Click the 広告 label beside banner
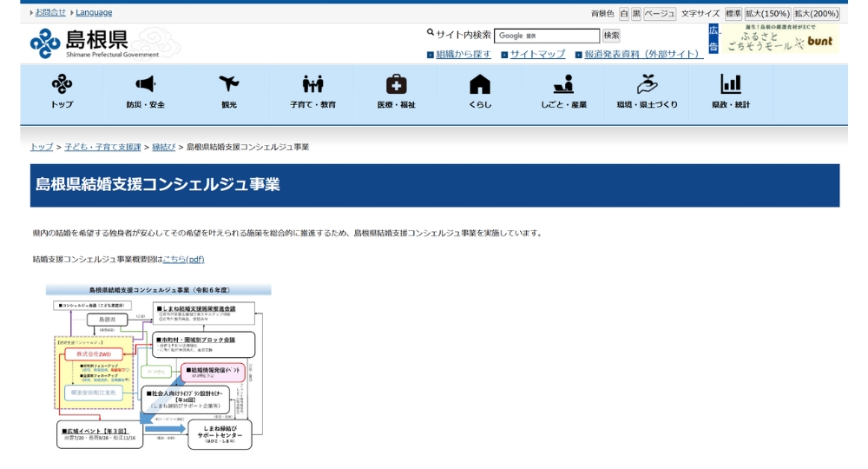Screen dimensions: 868x469 coord(713,39)
